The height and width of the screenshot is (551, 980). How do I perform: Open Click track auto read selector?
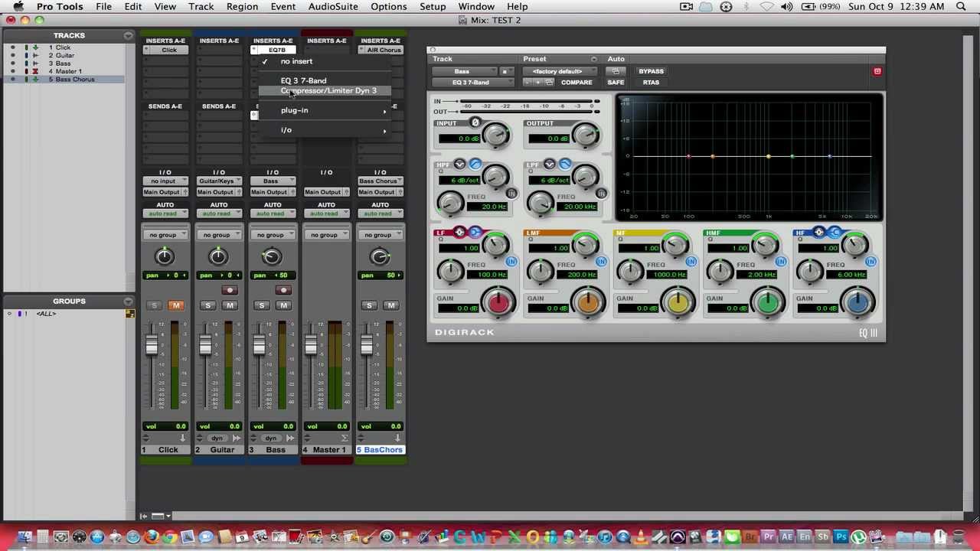pyautogui.click(x=165, y=214)
